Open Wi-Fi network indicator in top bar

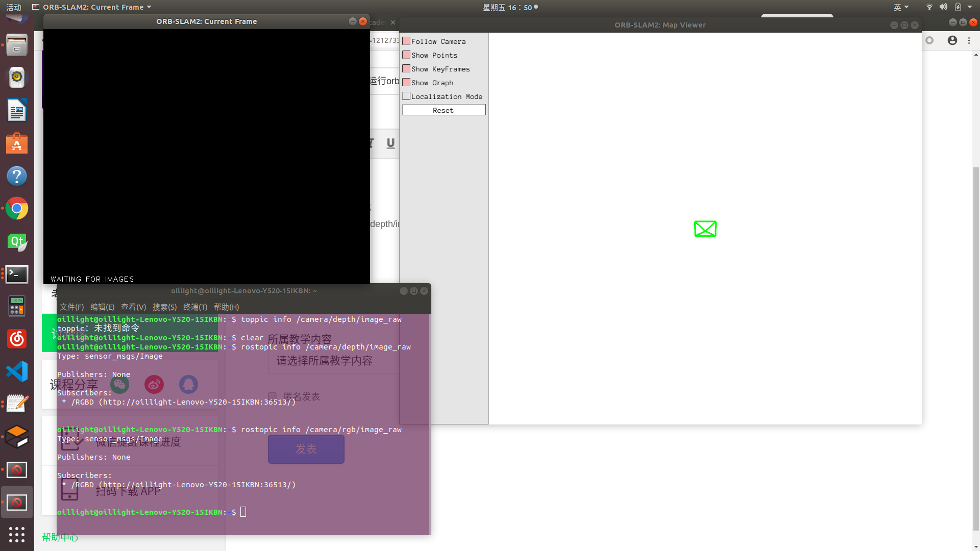click(929, 7)
